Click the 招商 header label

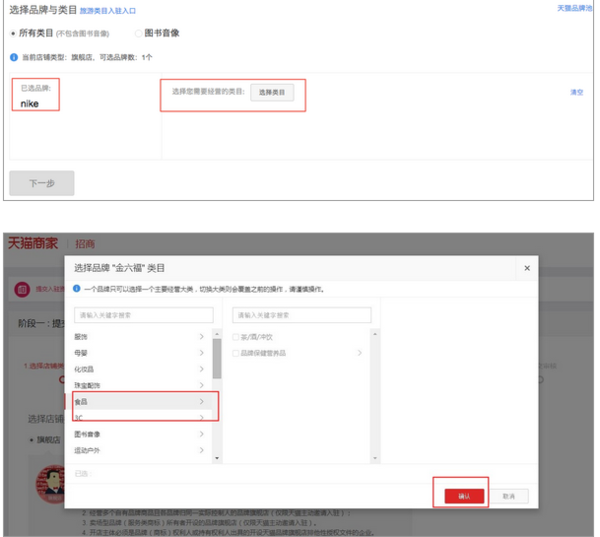click(x=85, y=244)
